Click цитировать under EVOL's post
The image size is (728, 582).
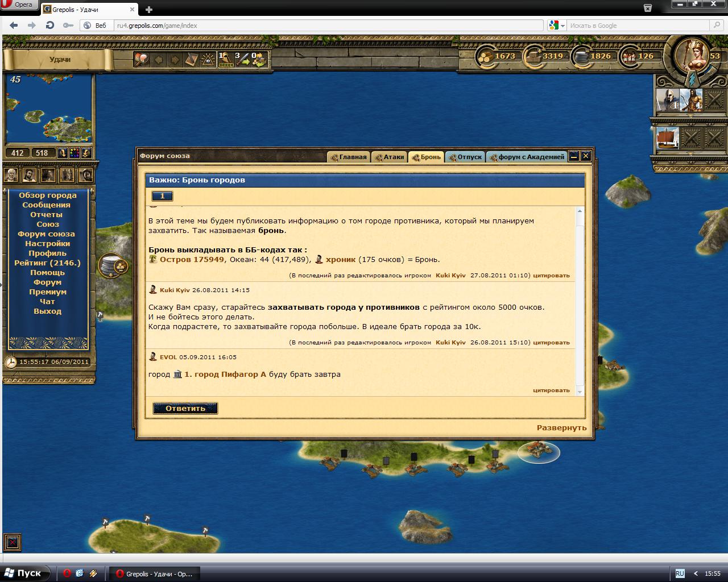click(551, 390)
